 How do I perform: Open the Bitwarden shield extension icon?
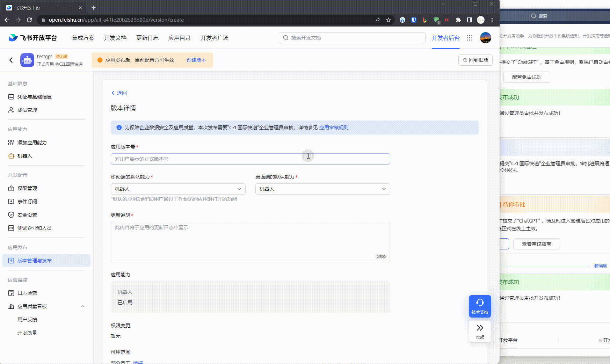pos(414,20)
